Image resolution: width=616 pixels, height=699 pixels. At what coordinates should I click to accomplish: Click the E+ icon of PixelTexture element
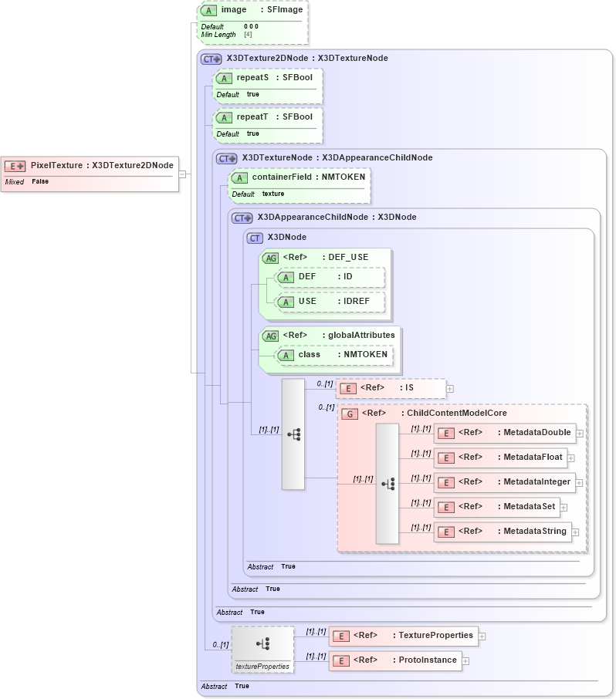[15, 167]
